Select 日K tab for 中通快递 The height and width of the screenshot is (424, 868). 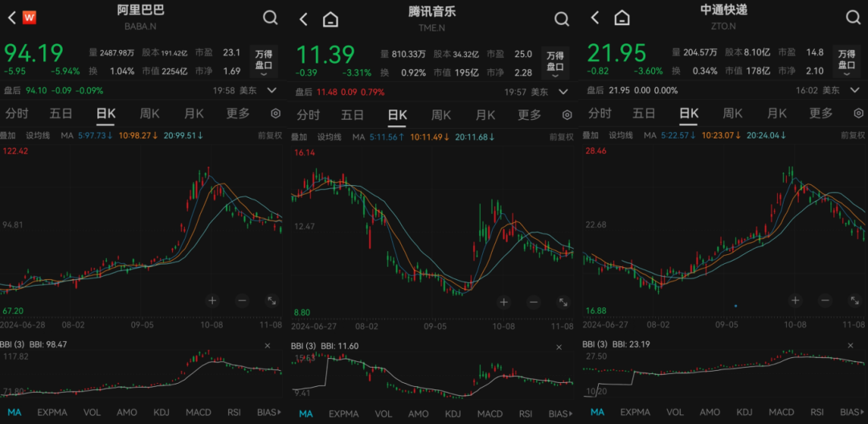click(x=689, y=113)
